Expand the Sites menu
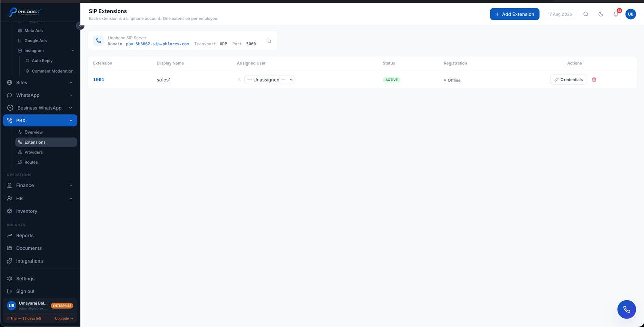 (40, 82)
